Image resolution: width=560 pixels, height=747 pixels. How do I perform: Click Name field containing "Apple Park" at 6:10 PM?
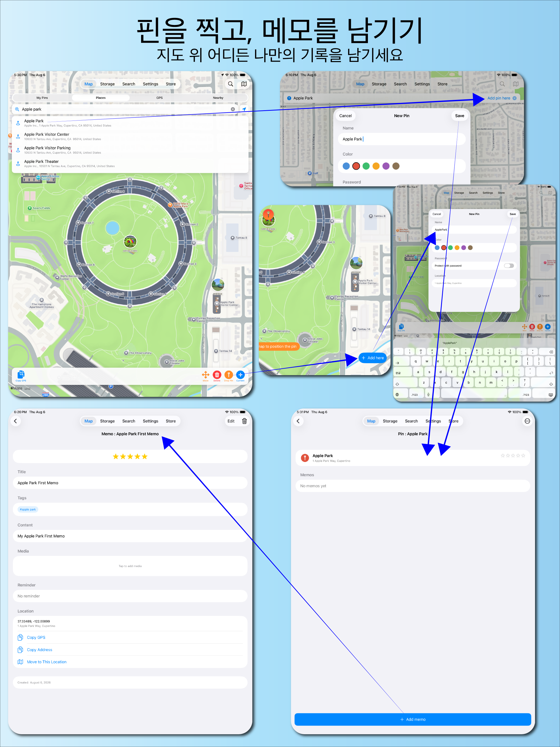(x=402, y=139)
